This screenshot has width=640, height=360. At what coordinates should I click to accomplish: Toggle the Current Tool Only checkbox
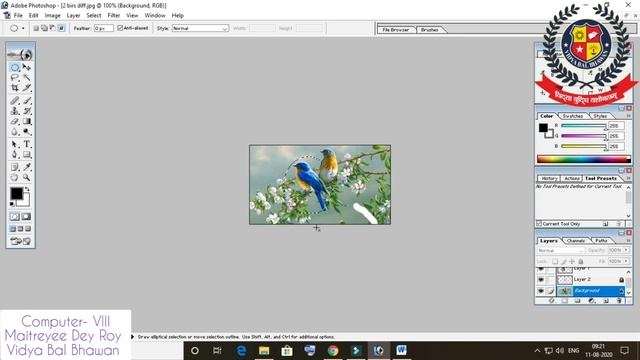tap(539, 224)
